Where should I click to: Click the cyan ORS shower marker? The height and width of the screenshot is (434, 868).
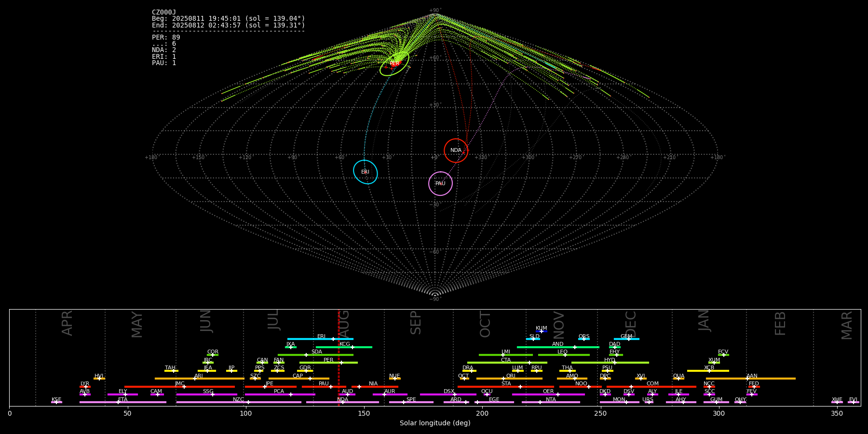[584, 339]
